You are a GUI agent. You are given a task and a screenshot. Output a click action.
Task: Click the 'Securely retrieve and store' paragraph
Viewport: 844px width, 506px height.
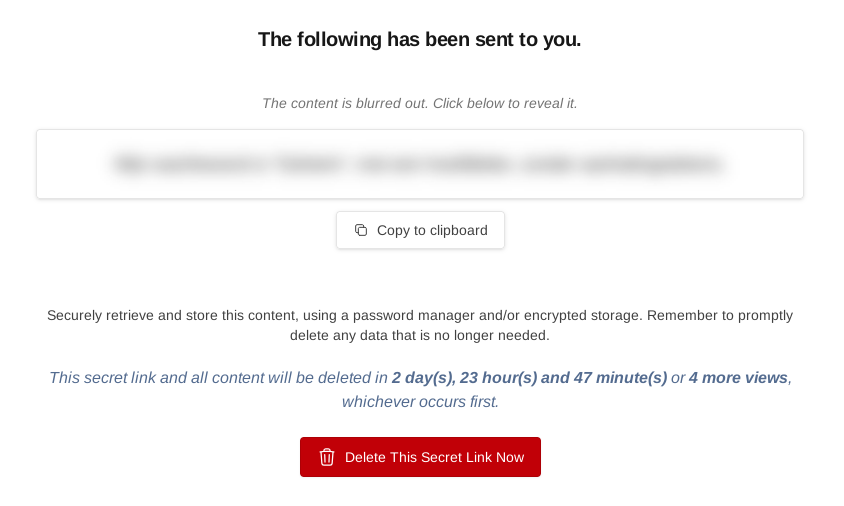(420, 325)
